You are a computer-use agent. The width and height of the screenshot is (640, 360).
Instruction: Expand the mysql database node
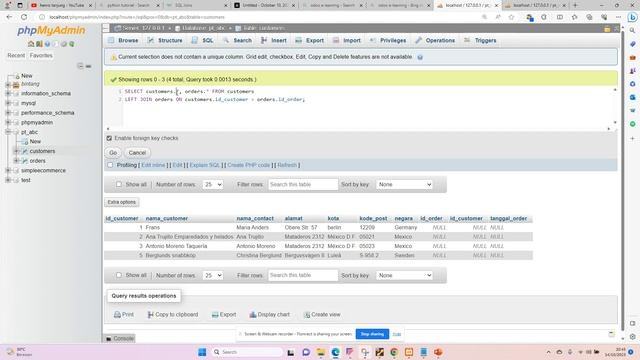[8, 103]
